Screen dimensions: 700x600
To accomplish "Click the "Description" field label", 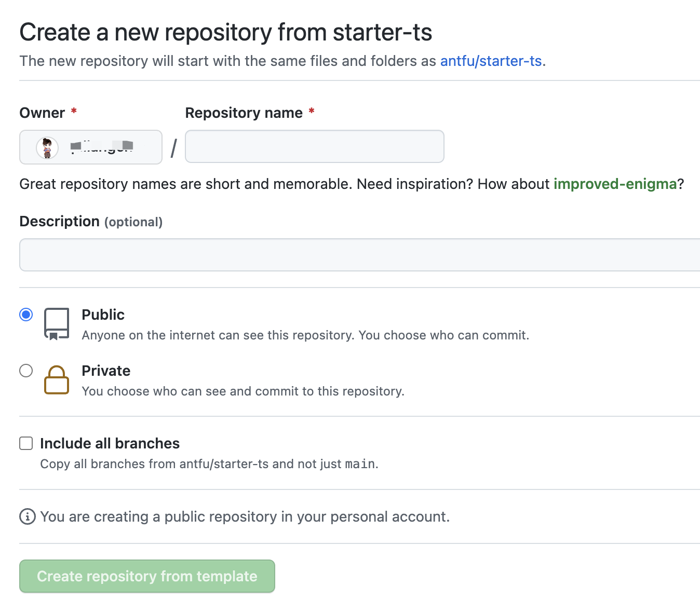I will coord(59,222).
